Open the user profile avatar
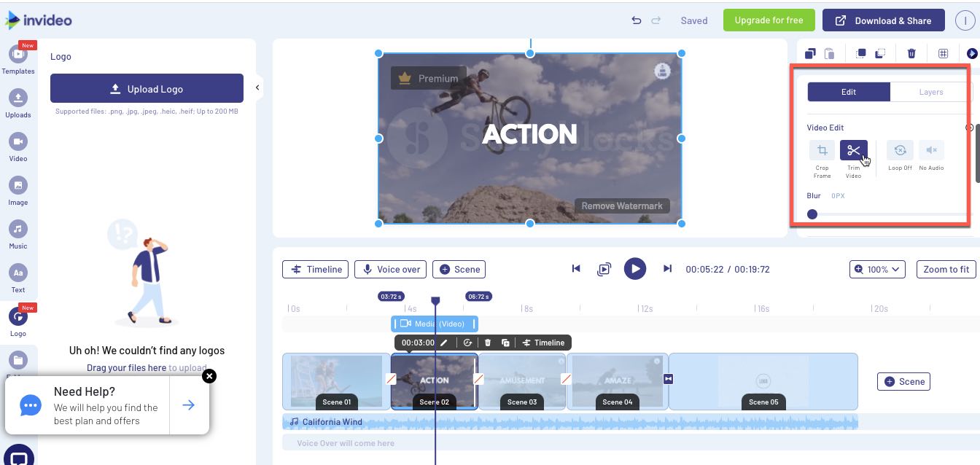This screenshot has height=465, width=980. pyautogui.click(x=965, y=20)
